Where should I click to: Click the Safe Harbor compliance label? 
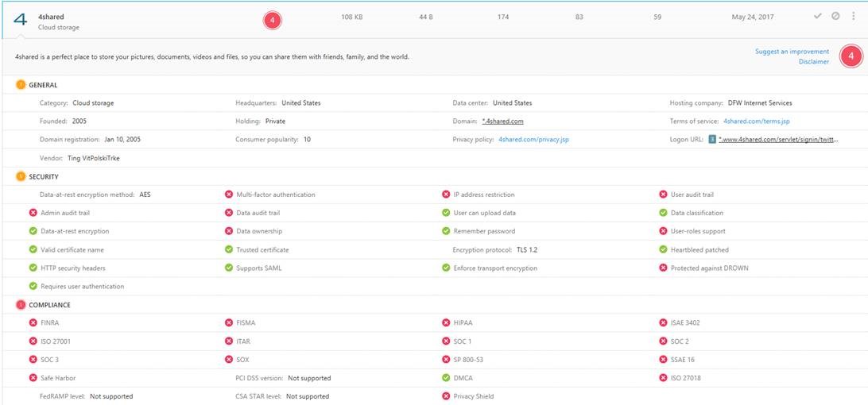(x=58, y=379)
